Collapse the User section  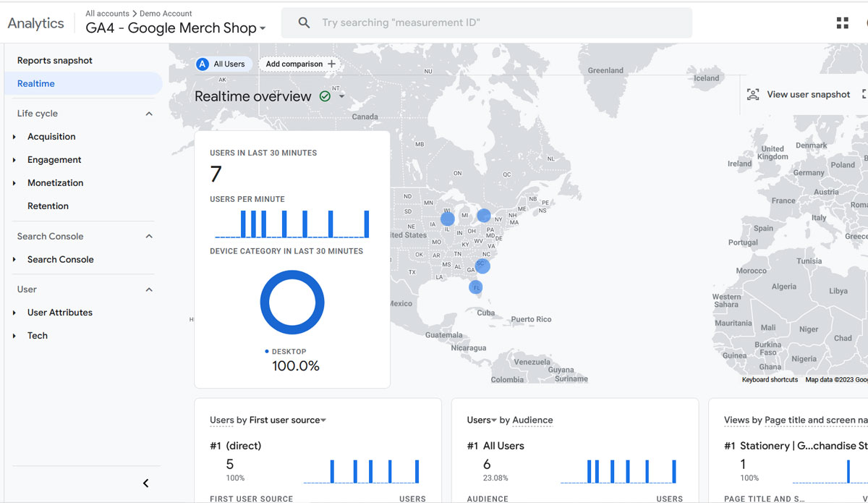(149, 289)
